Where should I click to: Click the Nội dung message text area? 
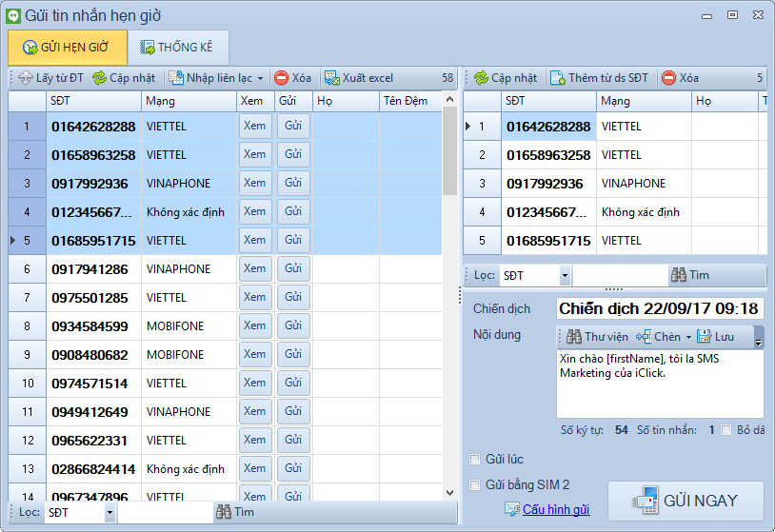point(660,384)
